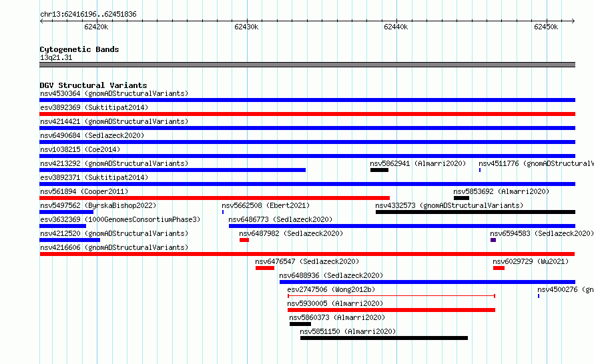Open nsv4500276 variant label
This screenshot has width=594, height=364.
(565, 289)
